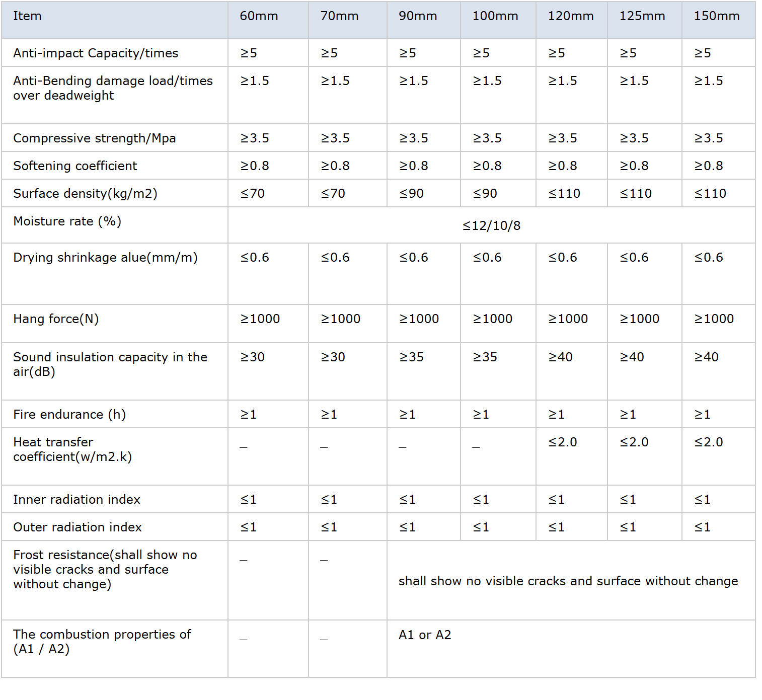Click 'Anti-impact Capacity/times' row label

(x=96, y=53)
